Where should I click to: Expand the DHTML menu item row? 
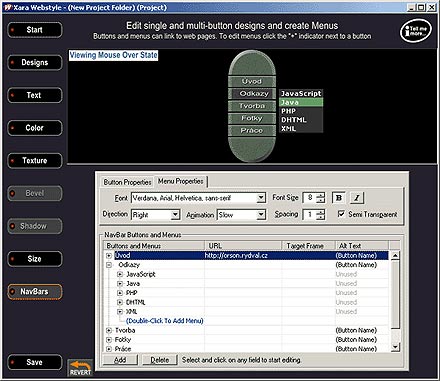coord(120,302)
